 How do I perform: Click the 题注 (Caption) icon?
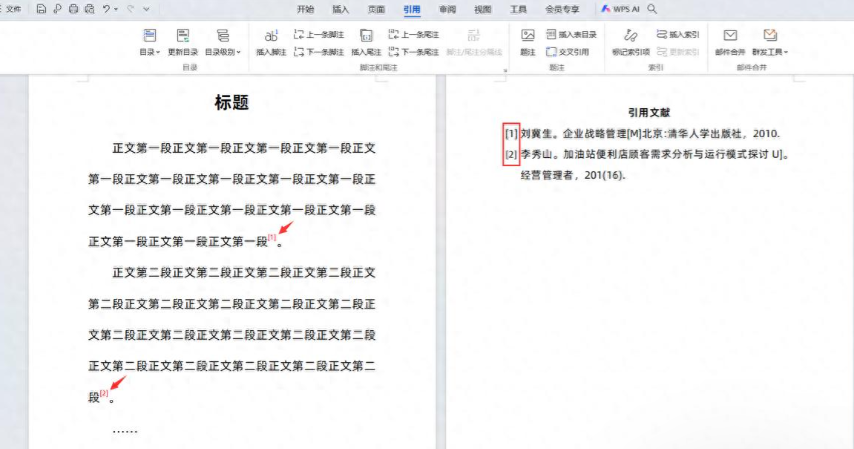click(528, 36)
